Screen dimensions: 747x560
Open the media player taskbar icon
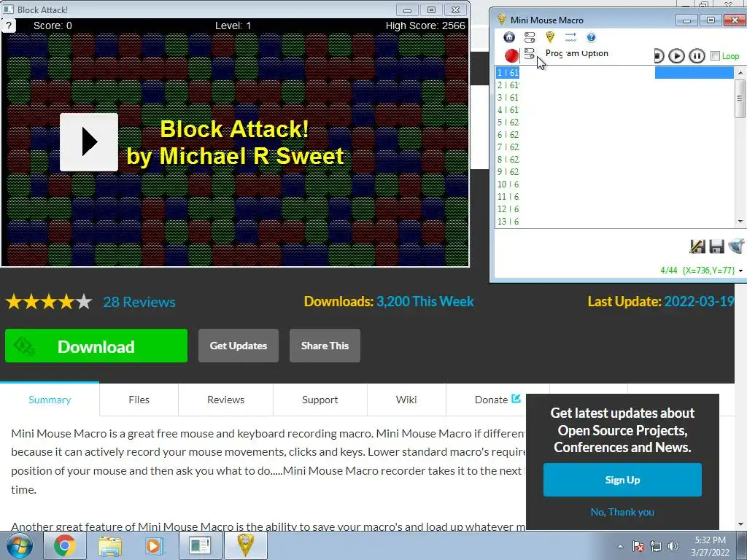pos(153,545)
